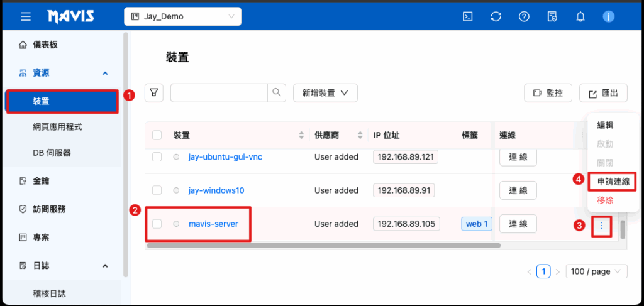Click the search magnifier icon
Screen dimensions: 644x306
click(x=277, y=93)
